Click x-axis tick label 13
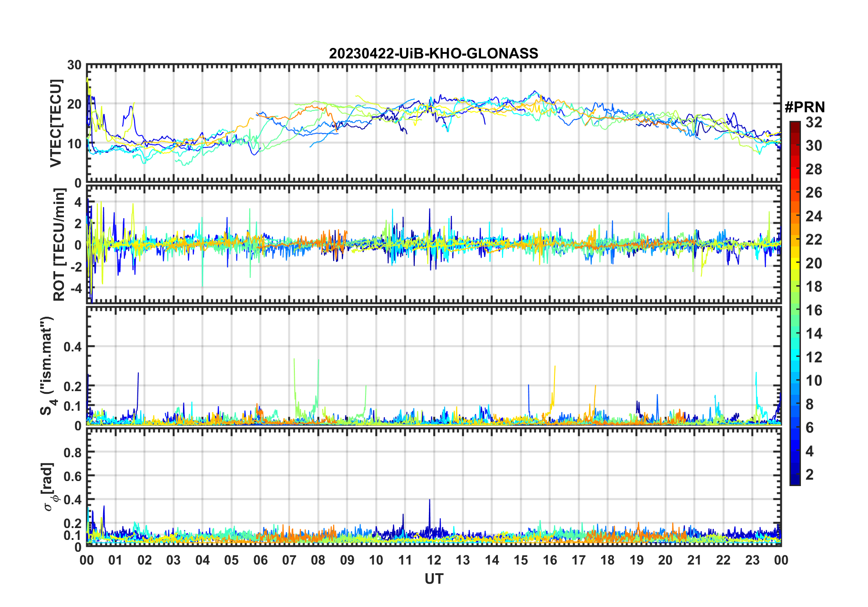This screenshot has width=868, height=607. click(x=463, y=560)
